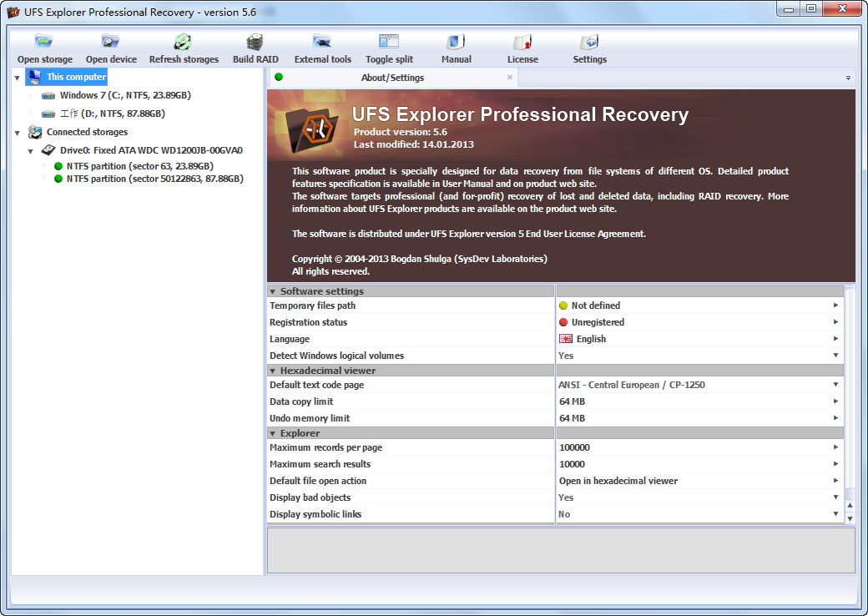
Task: Select Windows 7 (C:, NTFS, 23.89GB)
Action: point(125,95)
